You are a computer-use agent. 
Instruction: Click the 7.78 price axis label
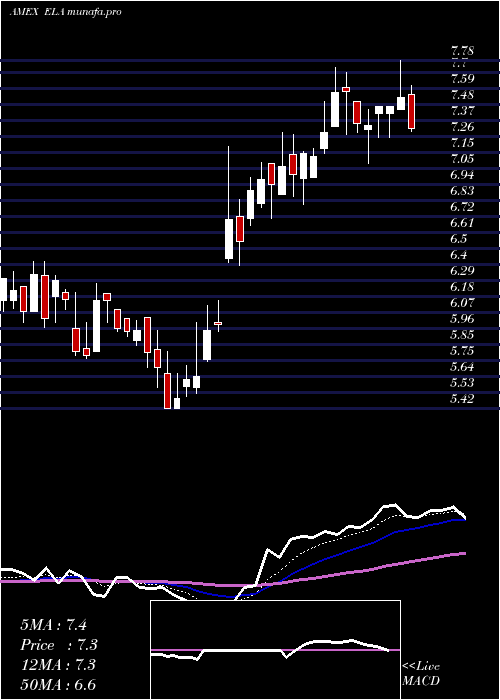(462, 50)
